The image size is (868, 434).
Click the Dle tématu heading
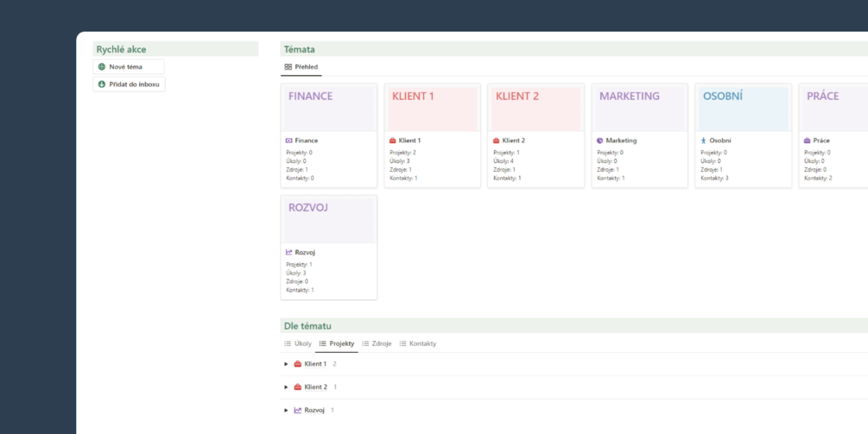tap(307, 325)
